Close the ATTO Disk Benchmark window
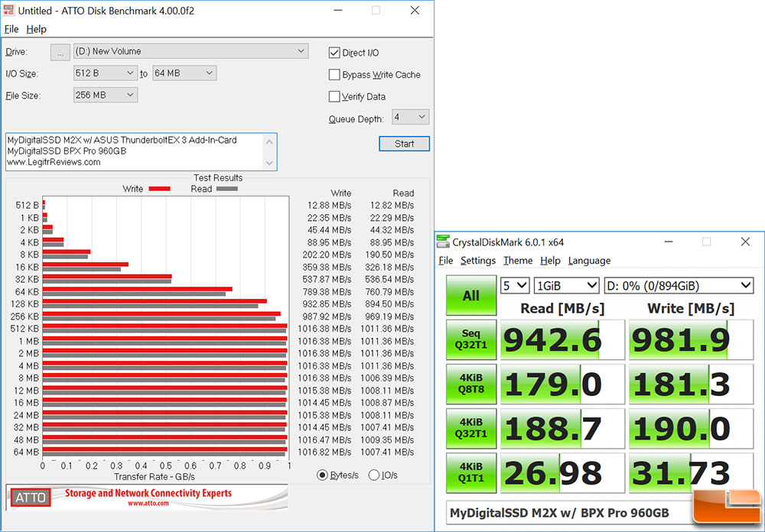This screenshot has height=532, width=765. [415, 10]
